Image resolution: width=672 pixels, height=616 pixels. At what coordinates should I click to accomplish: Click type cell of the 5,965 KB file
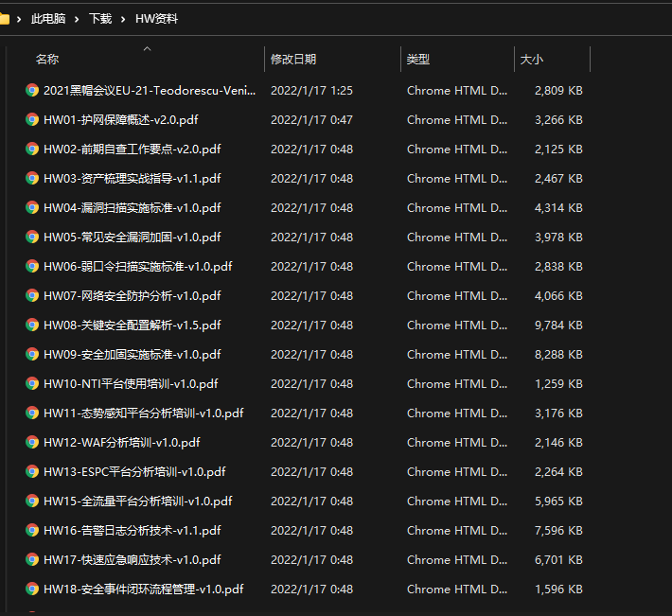coord(457,501)
